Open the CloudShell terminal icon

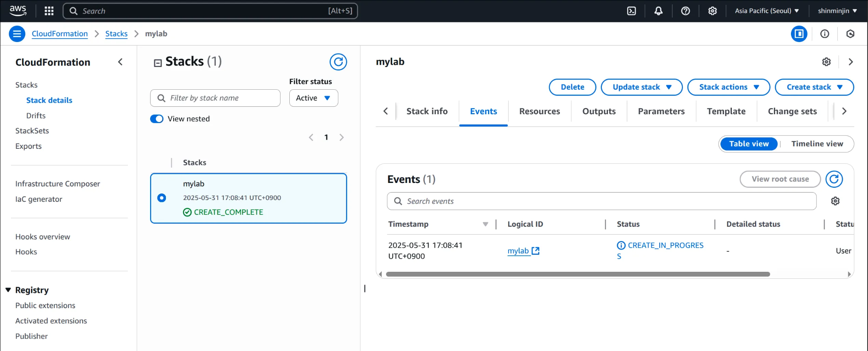tap(631, 11)
